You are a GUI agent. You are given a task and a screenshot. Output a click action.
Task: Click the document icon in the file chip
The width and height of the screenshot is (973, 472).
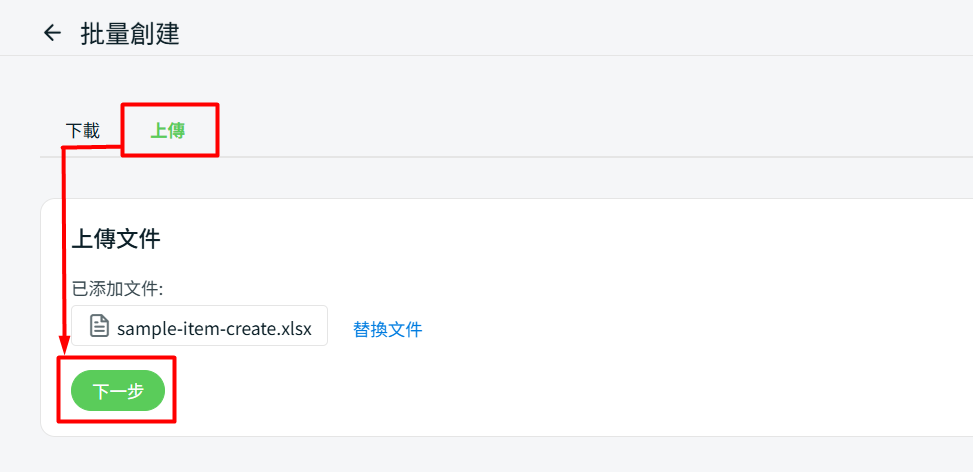pos(99,326)
